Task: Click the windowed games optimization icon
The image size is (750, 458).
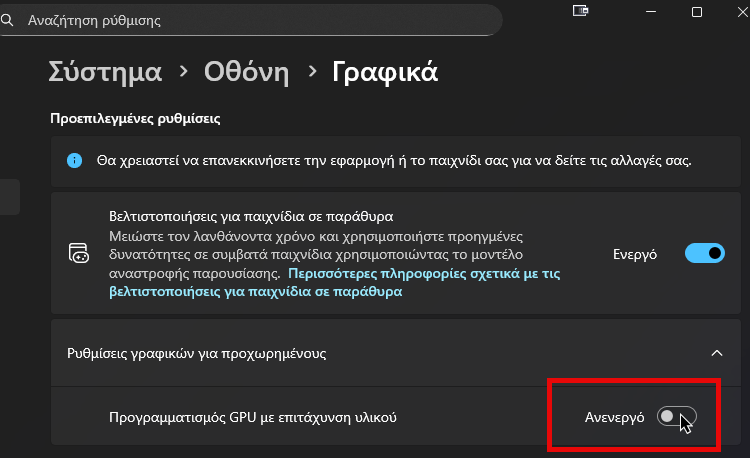Action: point(78,254)
